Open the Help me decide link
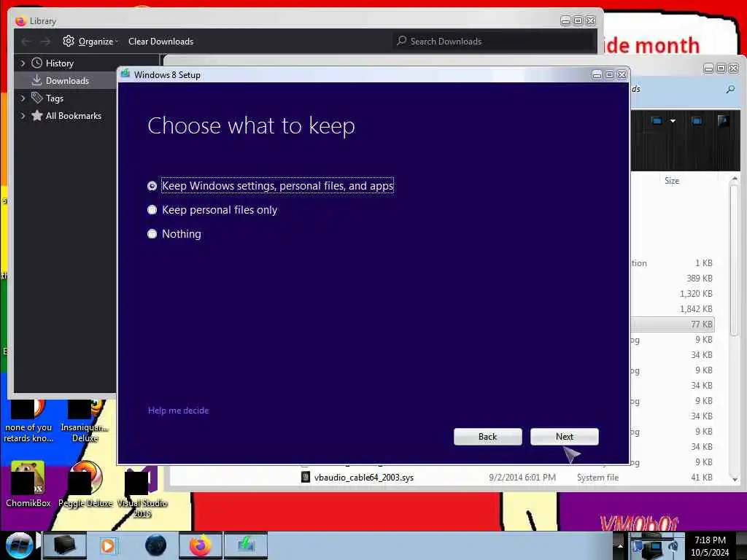 178,411
